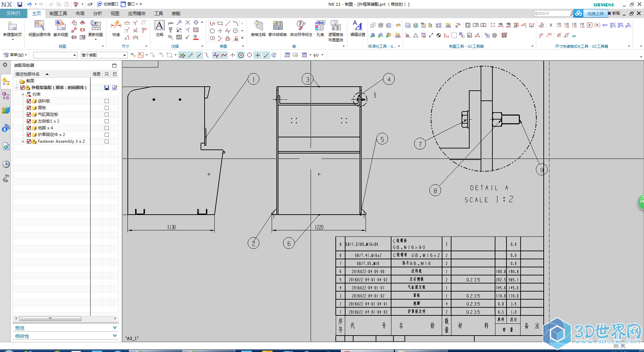Uncheck the 面板 component checkbox

pyautogui.click(x=29, y=108)
